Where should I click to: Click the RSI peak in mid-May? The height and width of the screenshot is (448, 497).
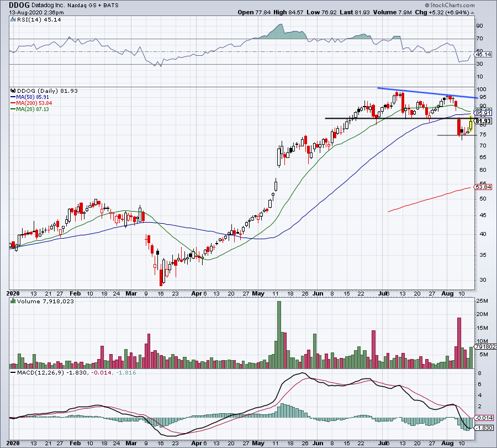pos(280,25)
